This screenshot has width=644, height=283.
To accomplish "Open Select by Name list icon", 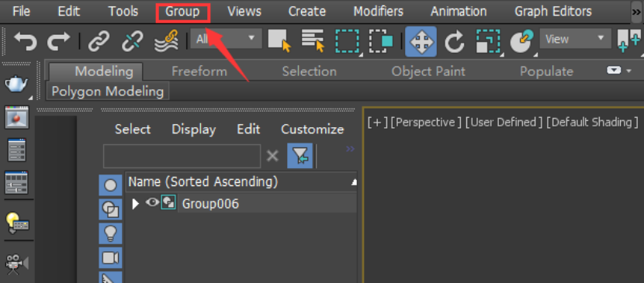I will pos(313,41).
